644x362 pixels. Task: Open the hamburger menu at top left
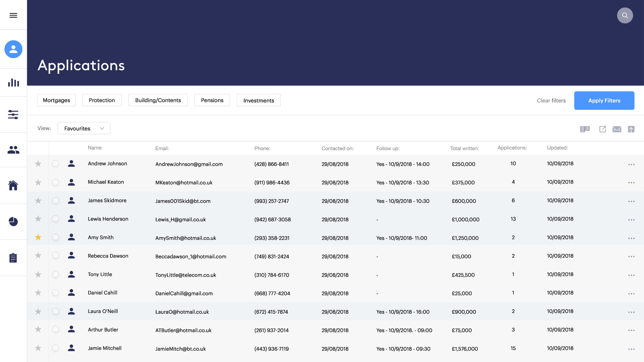(13, 15)
